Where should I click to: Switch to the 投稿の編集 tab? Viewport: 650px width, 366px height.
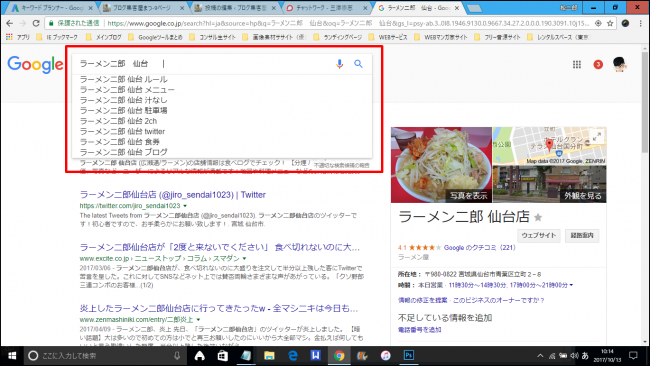coord(236,8)
